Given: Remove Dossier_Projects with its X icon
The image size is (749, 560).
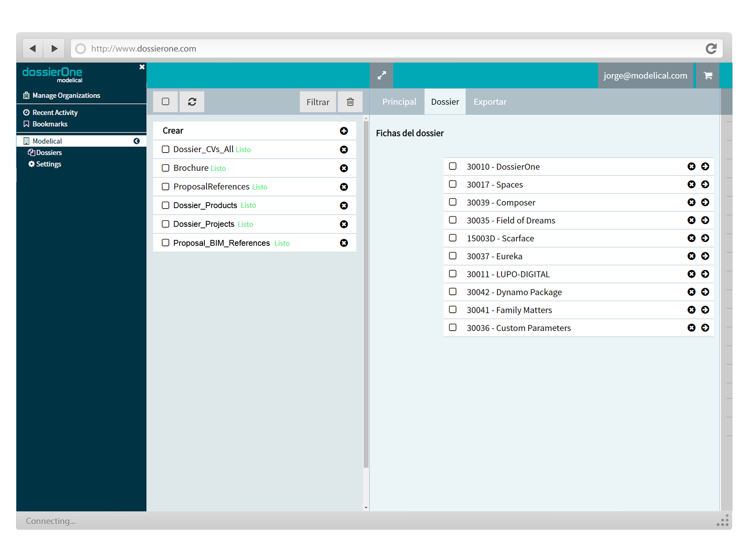Looking at the screenshot, I should pyautogui.click(x=344, y=224).
